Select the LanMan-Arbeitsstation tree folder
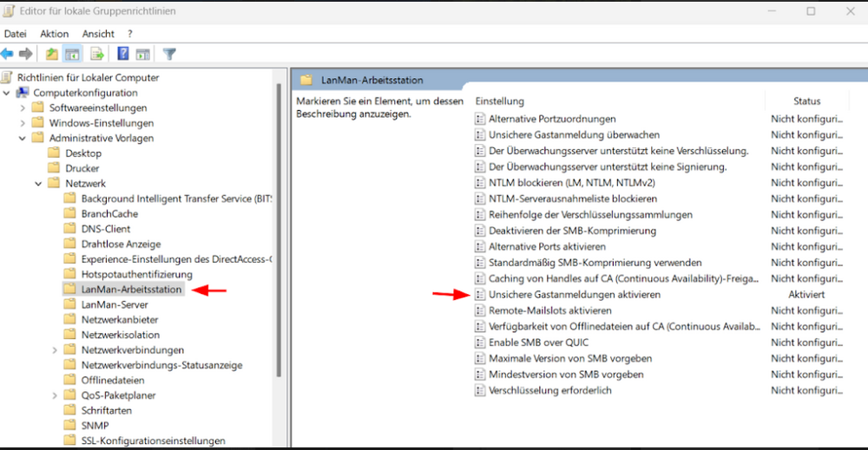The width and height of the screenshot is (868, 450). (131, 289)
